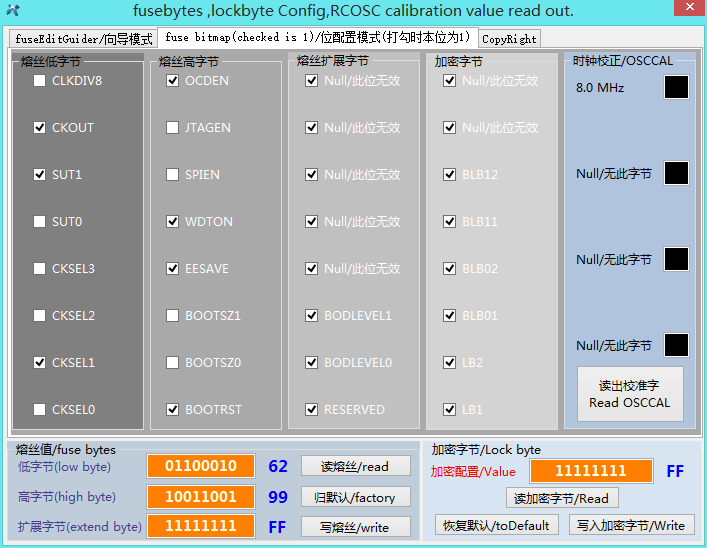Uncheck the WDTON checkbox
The height and width of the screenshot is (548, 707).
tap(172, 221)
